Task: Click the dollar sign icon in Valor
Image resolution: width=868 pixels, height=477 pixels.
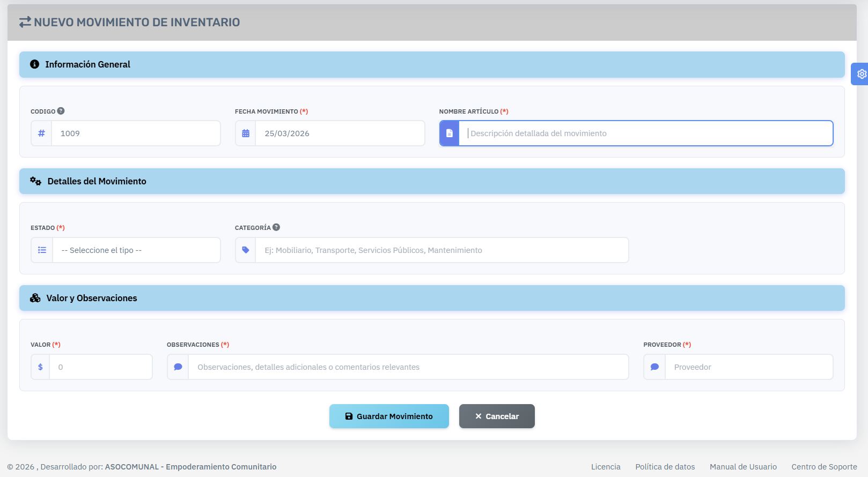Action: coord(40,367)
